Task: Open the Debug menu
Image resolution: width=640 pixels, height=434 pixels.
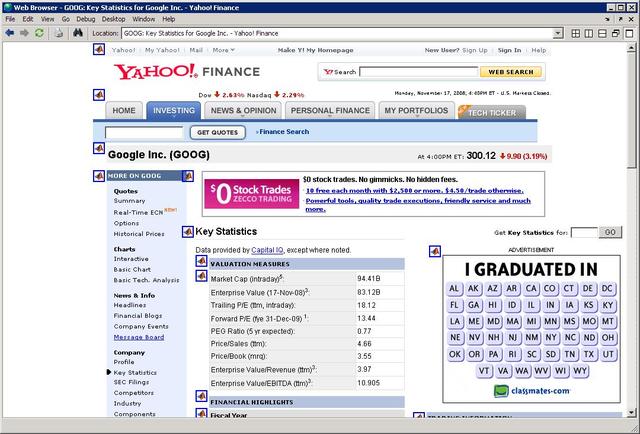Action: [x=85, y=19]
